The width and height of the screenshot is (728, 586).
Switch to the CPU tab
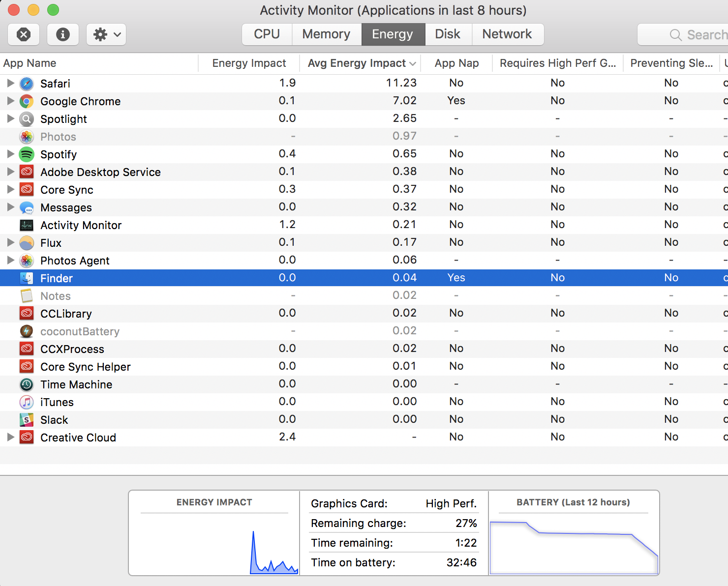point(267,34)
